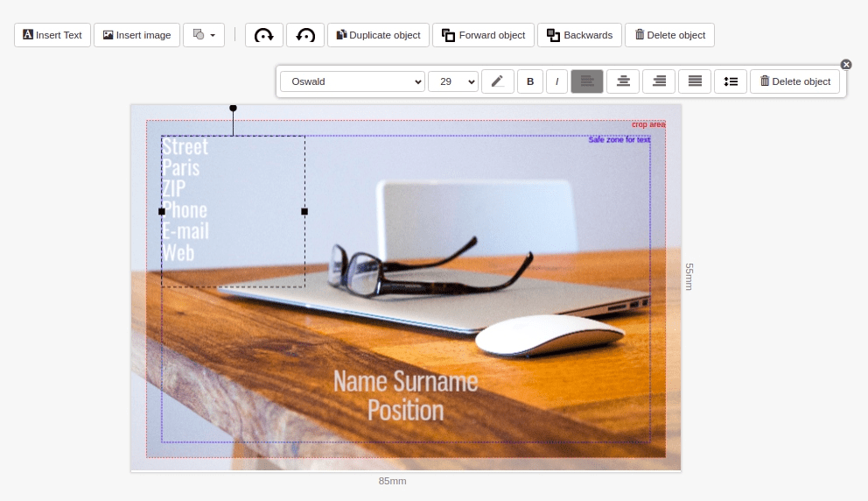
Task: Toggle bold formatting
Action: 530,81
